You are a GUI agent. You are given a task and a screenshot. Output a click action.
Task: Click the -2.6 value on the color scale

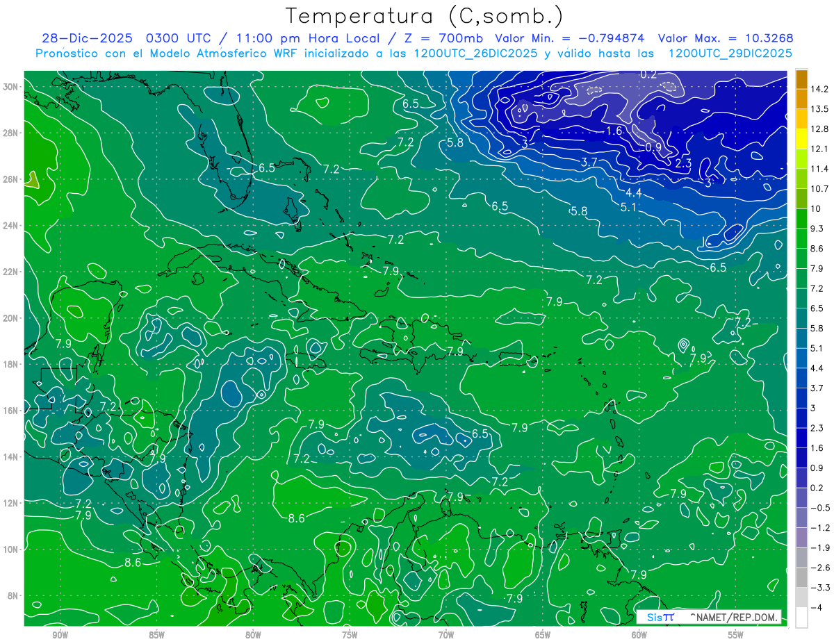click(x=819, y=568)
